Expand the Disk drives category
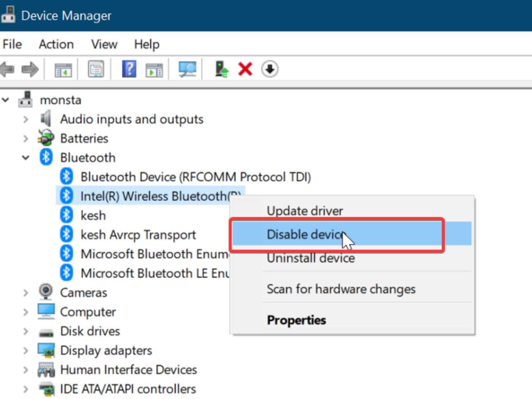Screen dimensions: 532x399 (x=26, y=331)
